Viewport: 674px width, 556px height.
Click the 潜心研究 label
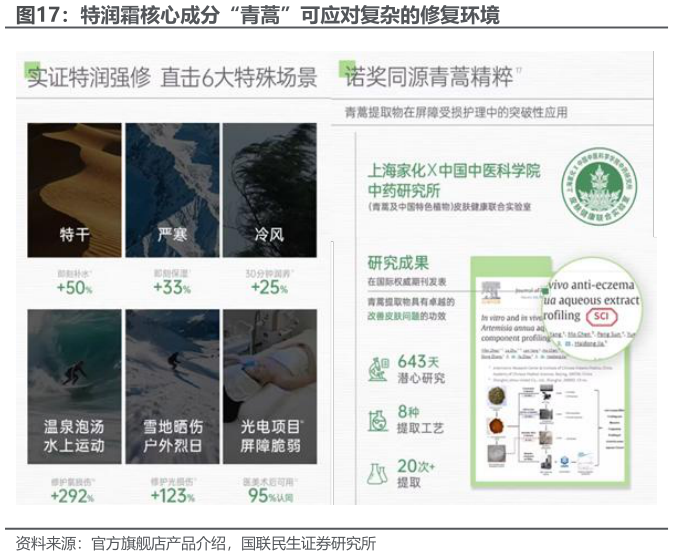coord(421,378)
